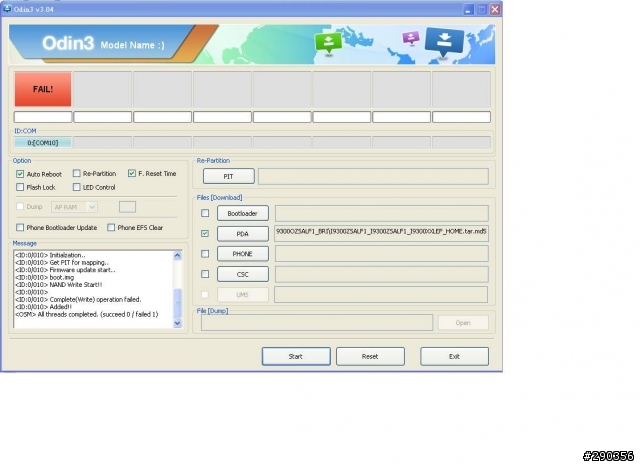
Task: Minimize the Odin3 window
Action: tap(468, 9)
